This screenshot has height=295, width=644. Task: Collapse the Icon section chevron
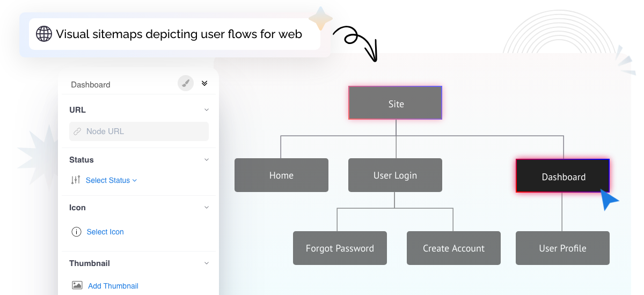click(207, 208)
